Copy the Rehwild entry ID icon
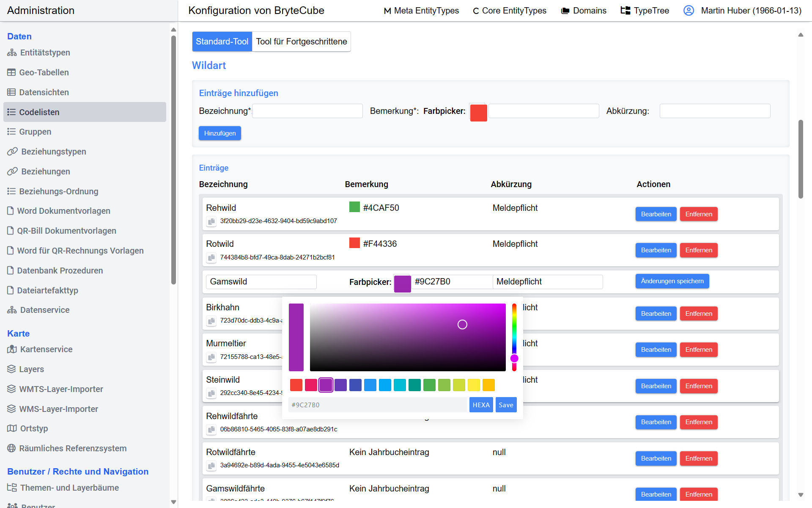Screen dimensions: 812x508 click(x=211, y=221)
